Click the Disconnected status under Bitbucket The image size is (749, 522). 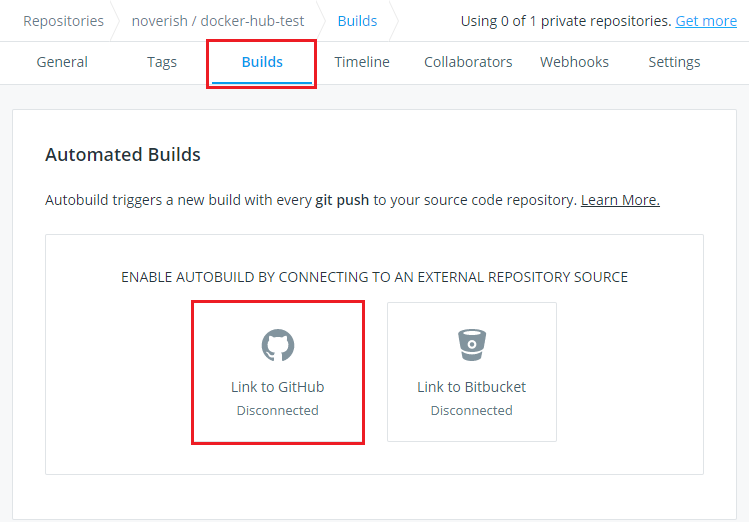click(x=471, y=411)
